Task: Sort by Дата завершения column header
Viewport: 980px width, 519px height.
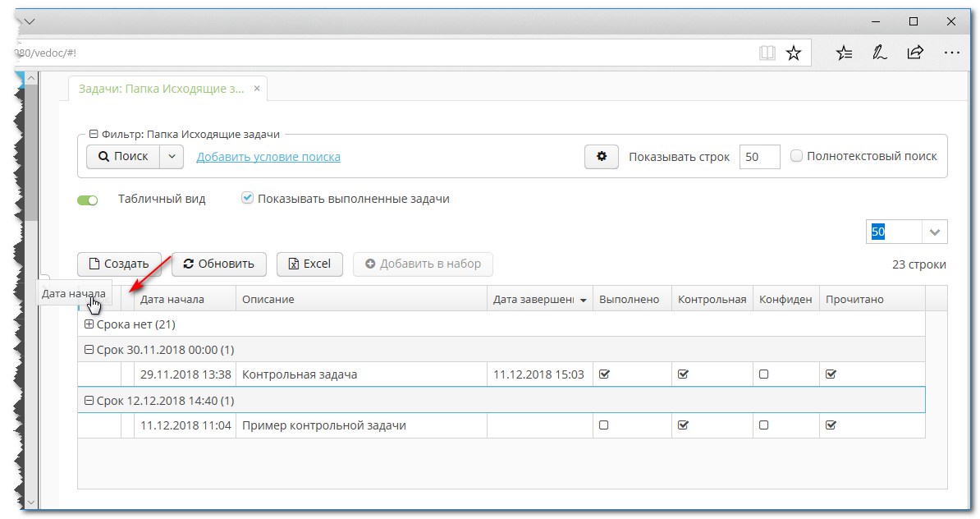Action: (x=534, y=300)
